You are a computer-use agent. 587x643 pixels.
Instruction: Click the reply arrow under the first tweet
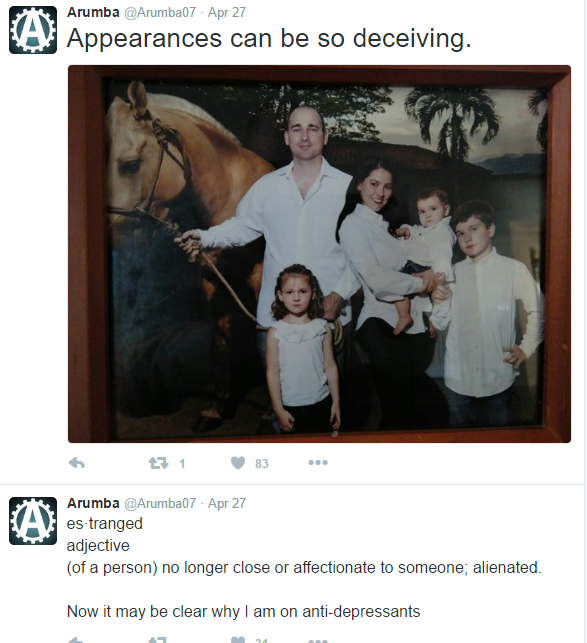pos(77,463)
